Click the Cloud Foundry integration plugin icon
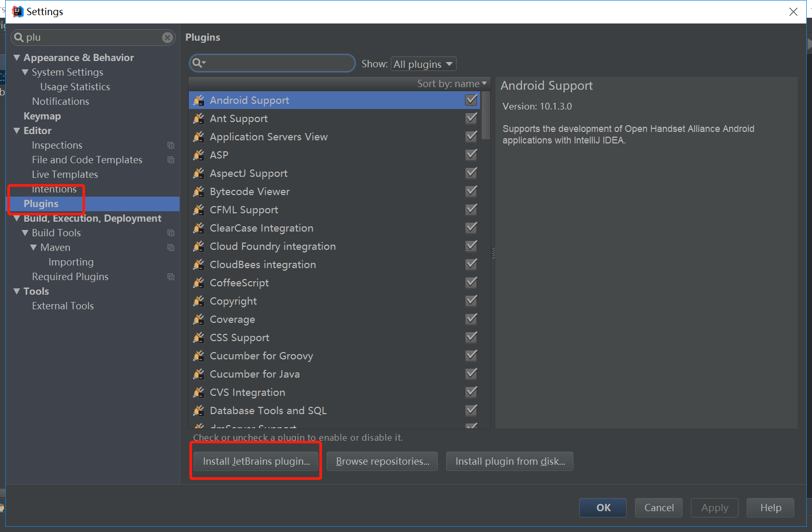The height and width of the screenshot is (532, 812). (198, 246)
